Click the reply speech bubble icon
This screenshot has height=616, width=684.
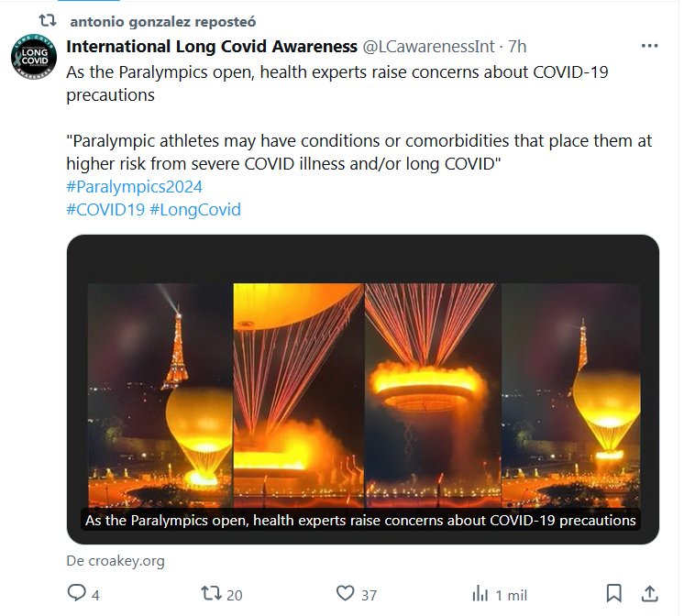(76, 593)
